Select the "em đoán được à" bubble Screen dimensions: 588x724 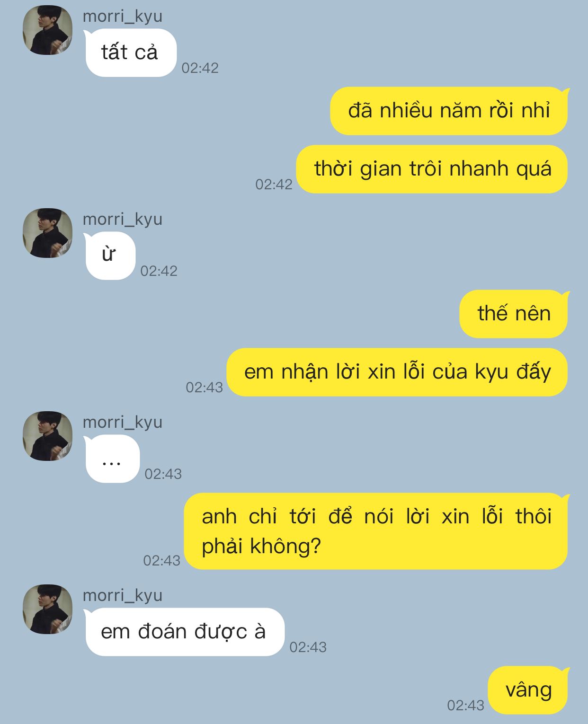coord(185,632)
